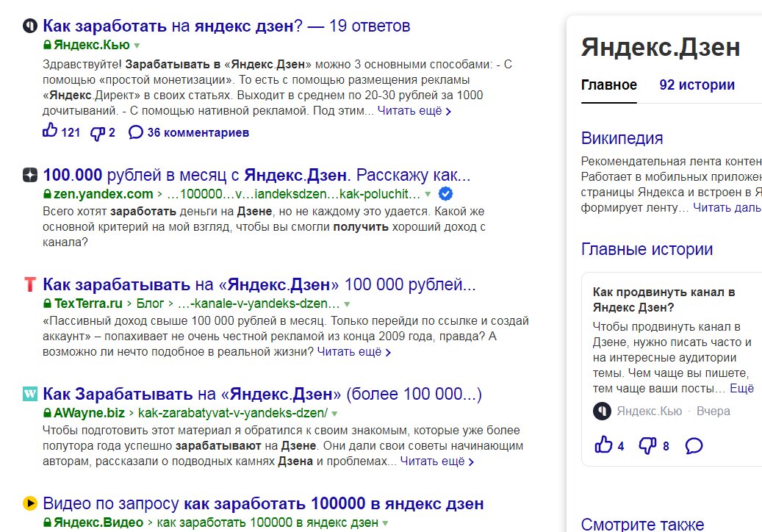This screenshot has width=762, height=532.
Task: Click the green "как заработать 100000 в яндекс дзен" path
Action: tap(267, 522)
